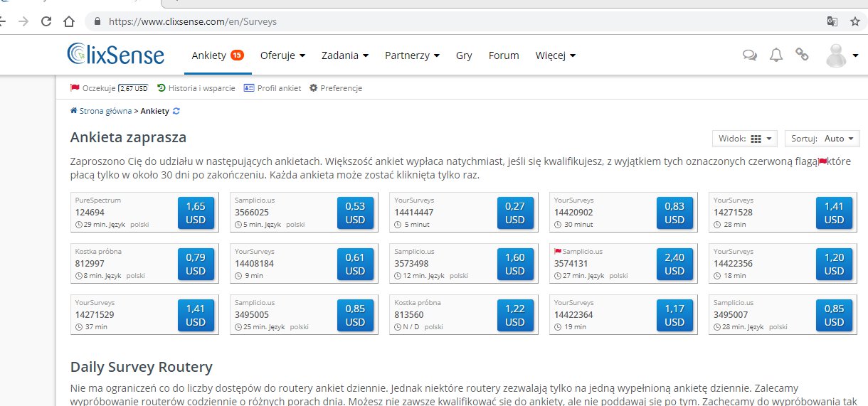Start survey 813560 1,22 USD button

[515, 315]
